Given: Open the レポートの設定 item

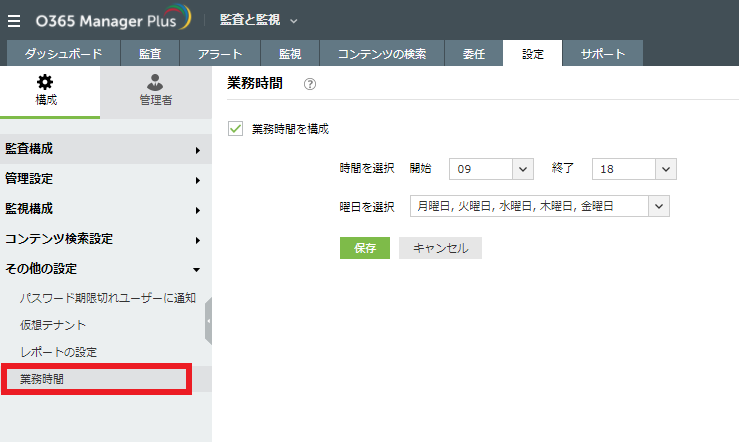Looking at the screenshot, I should click(x=58, y=352).
